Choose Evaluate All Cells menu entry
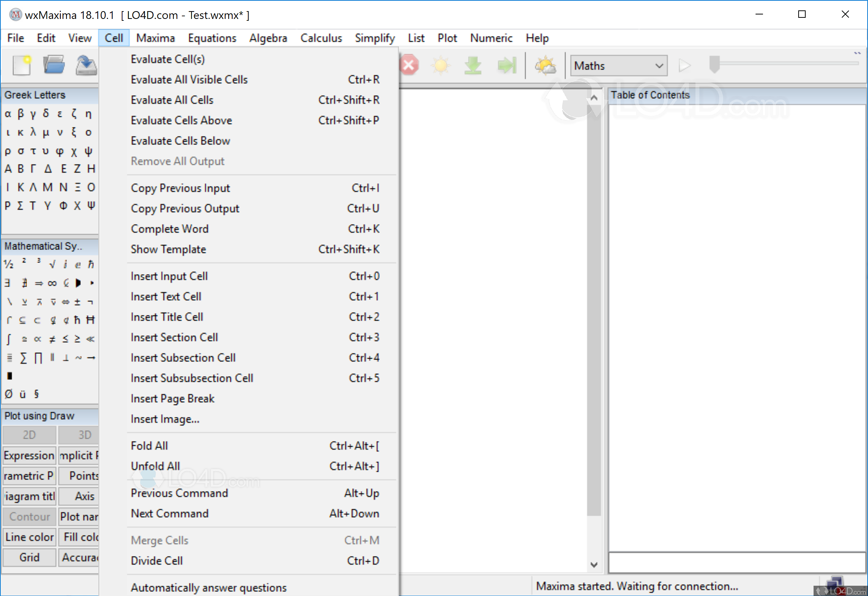868x596 pixels. point(172,100)
